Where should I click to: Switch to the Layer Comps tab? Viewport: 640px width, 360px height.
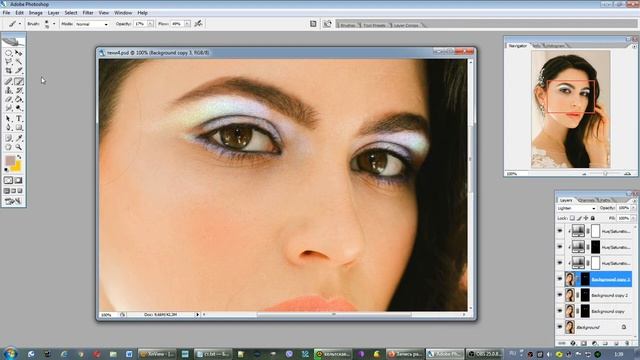[406, 25]
